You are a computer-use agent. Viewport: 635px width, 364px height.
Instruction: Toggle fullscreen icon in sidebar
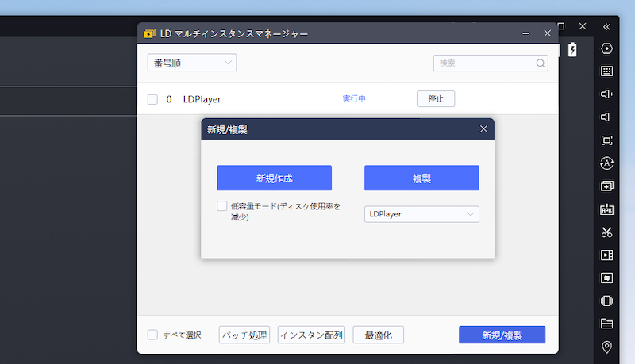(x=607, y=140)
